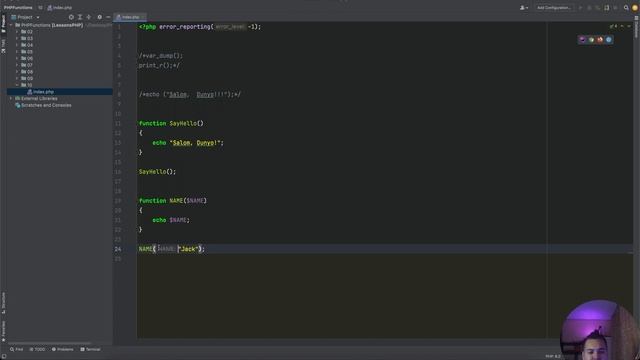
Task: Go to next highlighted problem arrow
Action: 629,27
